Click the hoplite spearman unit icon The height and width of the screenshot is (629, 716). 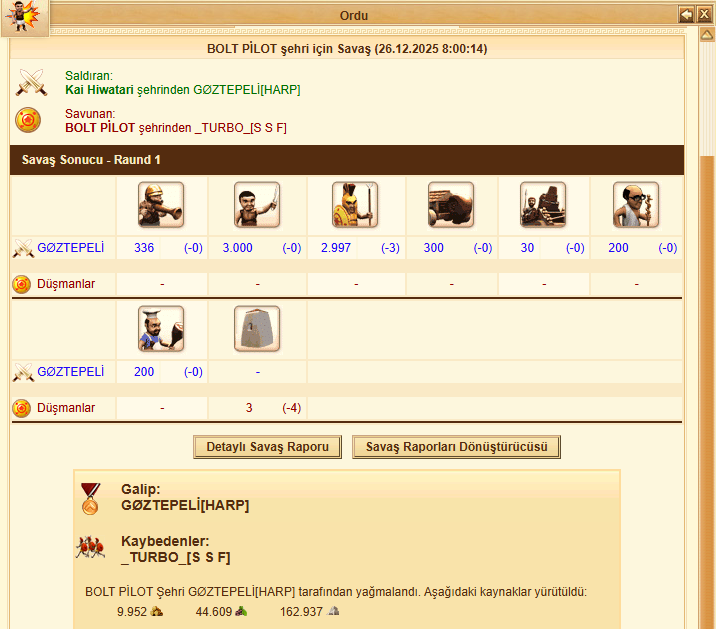(x=355, y=205)
